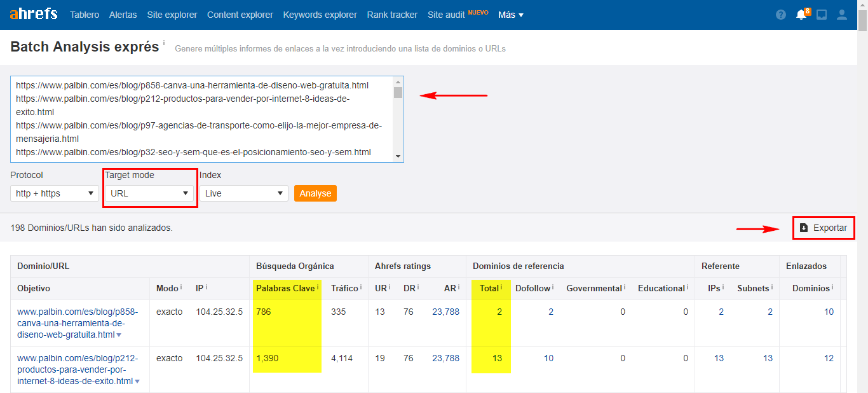The image size is (868, 393).
Task: Go to Keywords explorer
Action: point(320,15)
